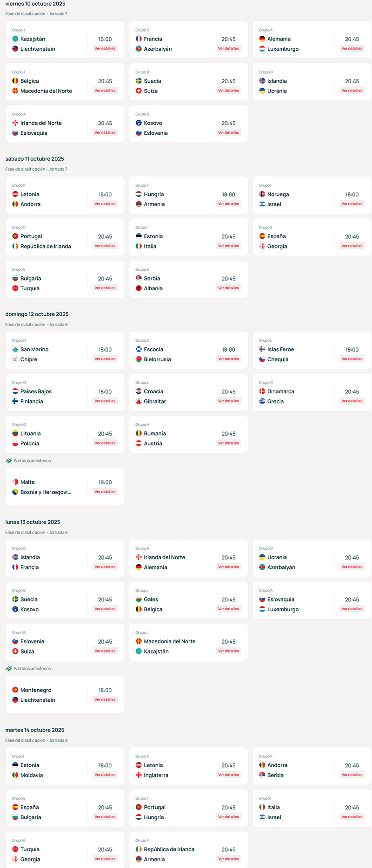Image resolution: width=372 pixels, height=868 pixels.
Task: Click the Francia flag in Francia–Azerbaiyán match
Action: [x=139, y=39]
